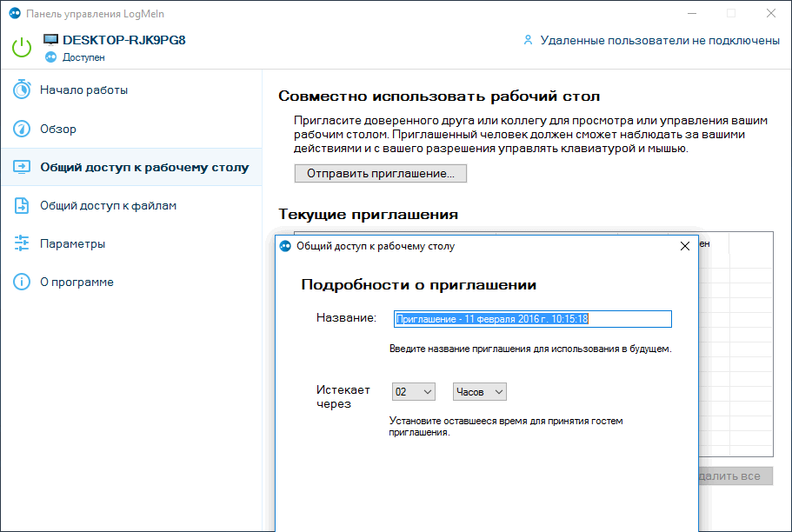The image size is (792, 532).
Task: Click the Доступен status text
Action: click(x=83, y=57)
